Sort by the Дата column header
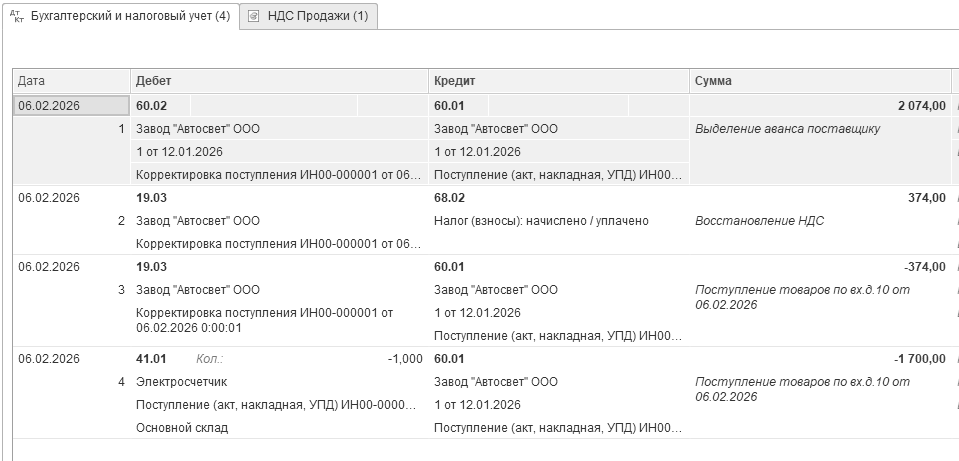959x461 pixels. (70, 81)
